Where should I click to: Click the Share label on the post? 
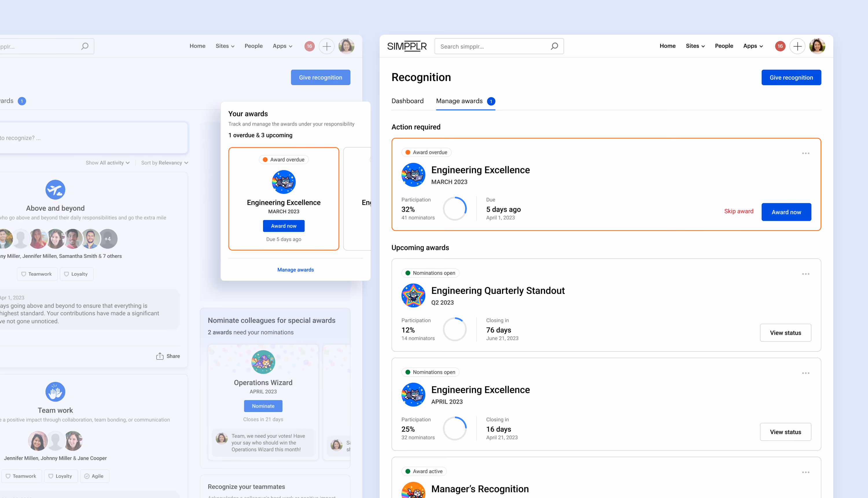(x=173, y=356)
